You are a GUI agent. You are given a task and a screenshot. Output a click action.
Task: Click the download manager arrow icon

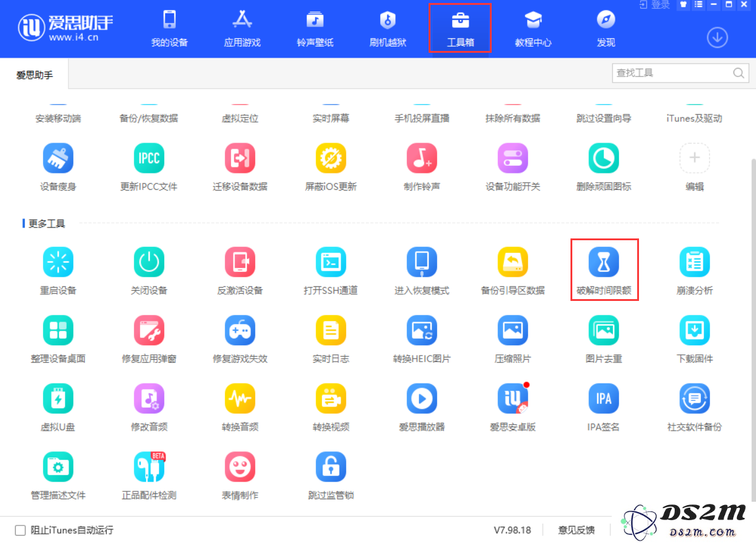[x=717, y=38]
